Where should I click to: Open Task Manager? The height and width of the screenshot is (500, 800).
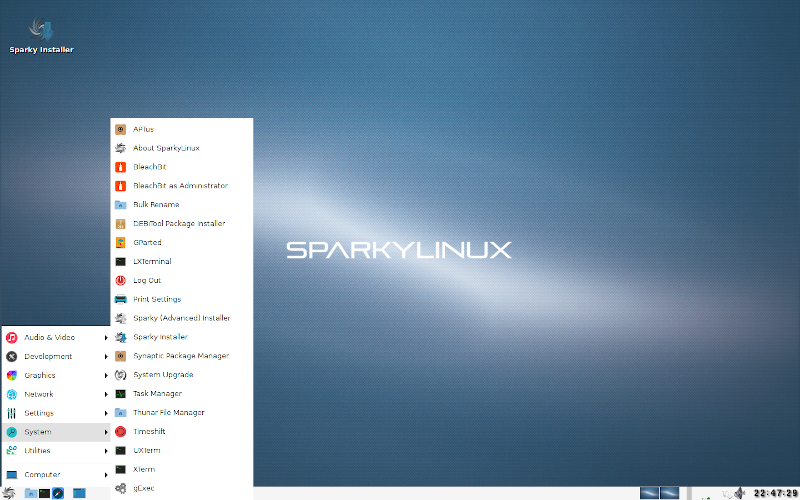point(182,393)
